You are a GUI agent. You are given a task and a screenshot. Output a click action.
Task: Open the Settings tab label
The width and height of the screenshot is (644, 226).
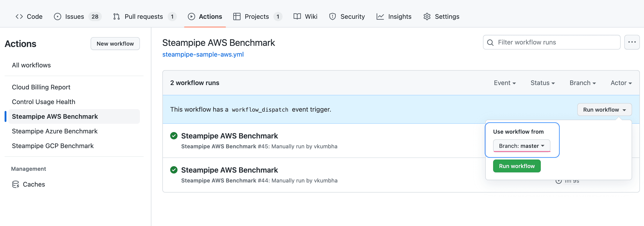click(x=447, y=17)
